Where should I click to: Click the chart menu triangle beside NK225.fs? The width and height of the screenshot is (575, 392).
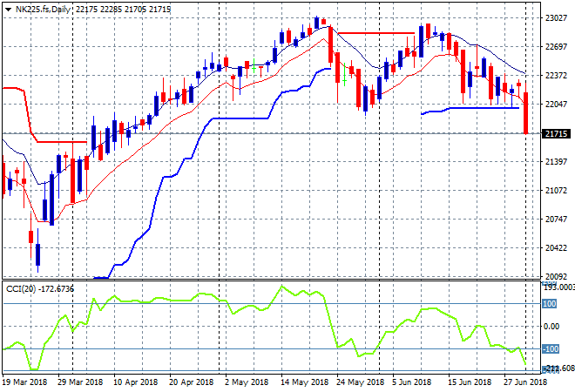click(x=8, y=10)
